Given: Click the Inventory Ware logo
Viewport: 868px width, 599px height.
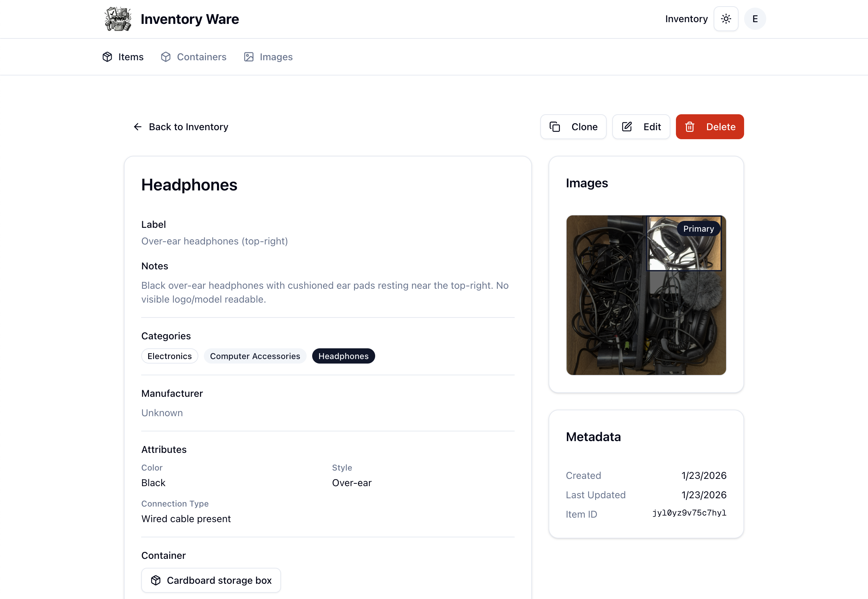Looking at the screenshot, I should point(117,18).
